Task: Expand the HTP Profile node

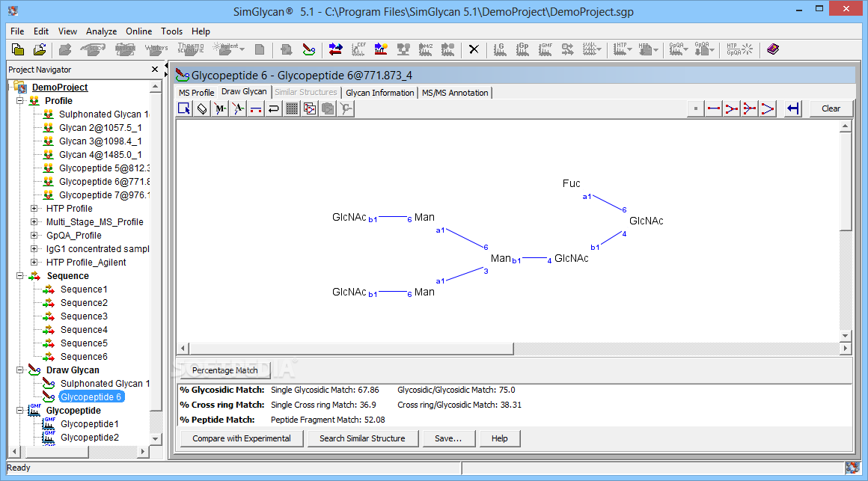Action: click(x=34, y=209)
